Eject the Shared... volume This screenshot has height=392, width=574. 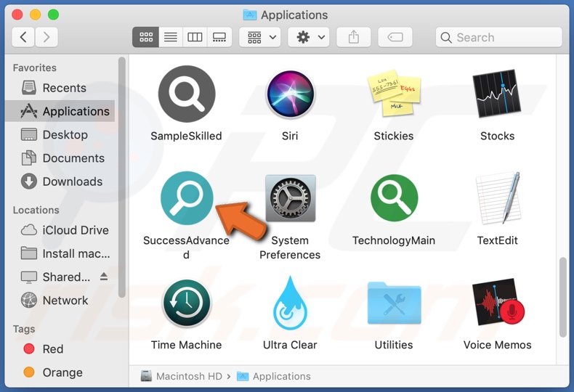click(x=104, y=277)
